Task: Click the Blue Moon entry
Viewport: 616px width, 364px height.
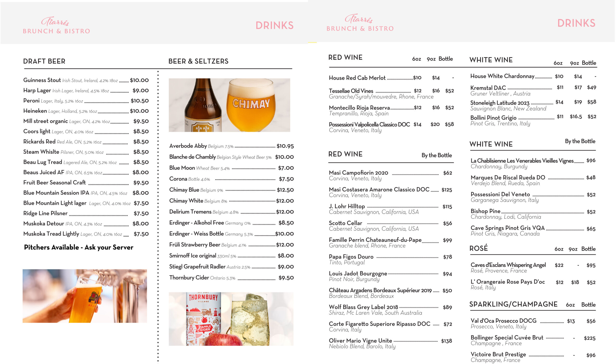Action: pos(231,168)
